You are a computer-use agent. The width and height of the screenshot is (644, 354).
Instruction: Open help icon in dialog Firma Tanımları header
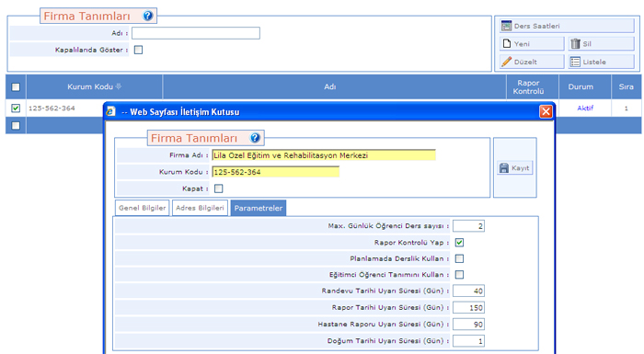click(x=255, y=138)
